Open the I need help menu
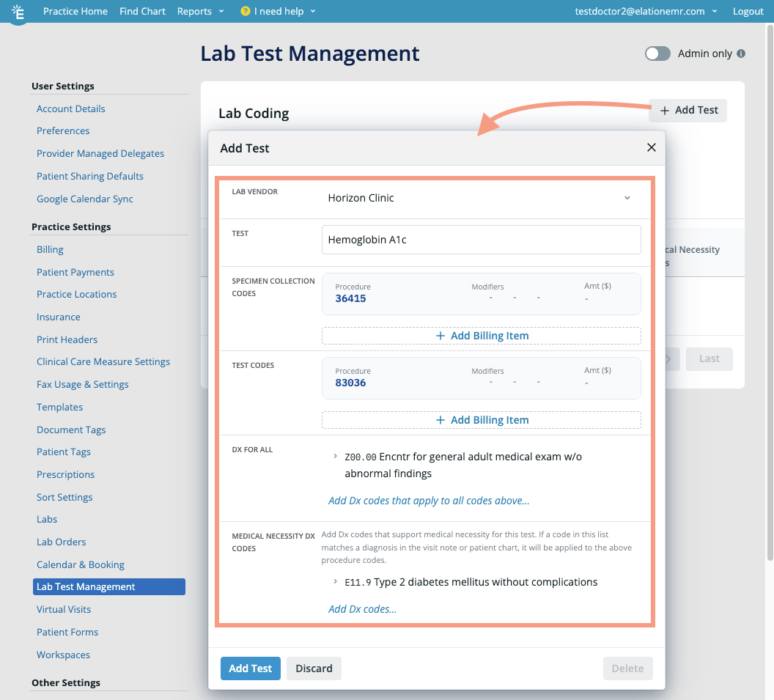The image size is (774, 700). point(279,11)
